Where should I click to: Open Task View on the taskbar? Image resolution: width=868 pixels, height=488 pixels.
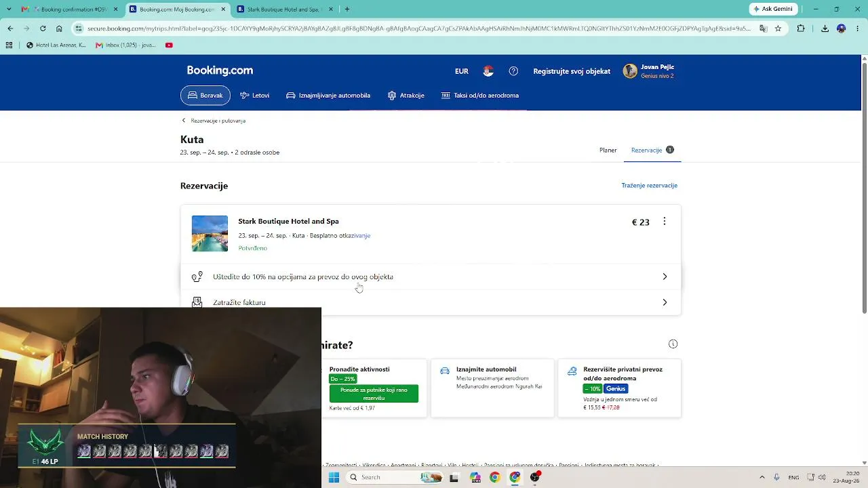point(454,477)
